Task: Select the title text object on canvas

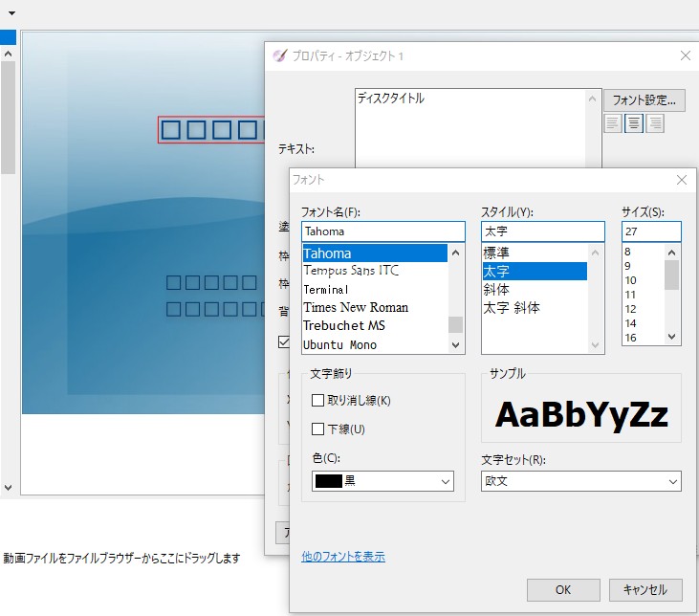Action: point(211,130)
